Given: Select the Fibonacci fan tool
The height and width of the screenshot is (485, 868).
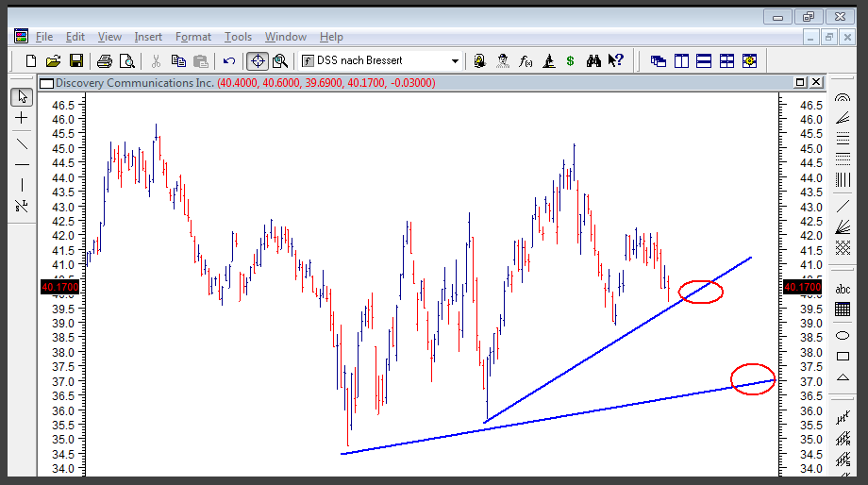Looking at the screenshot, I should click(x=843, y=118).
